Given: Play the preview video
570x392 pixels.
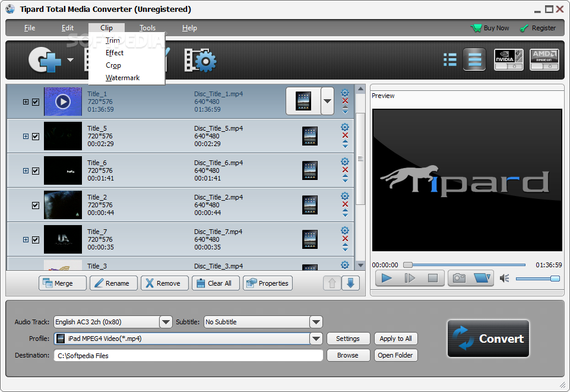Looking at the screenshot, I should (387, 278).
